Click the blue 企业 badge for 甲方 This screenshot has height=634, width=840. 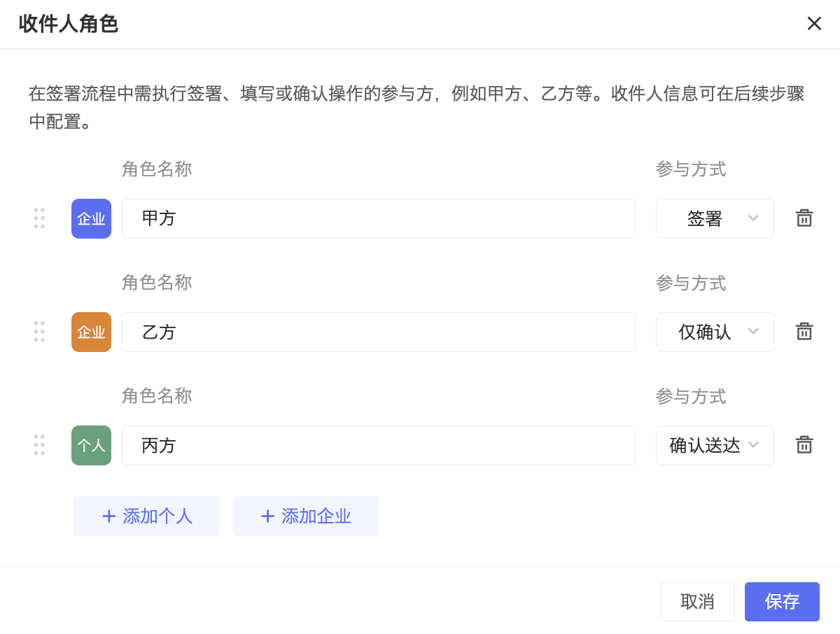pos(91,218)
